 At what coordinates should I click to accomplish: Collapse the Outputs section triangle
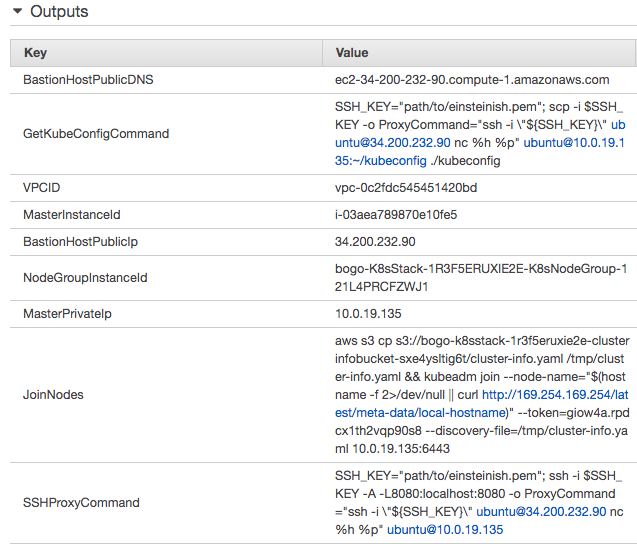[17, 11]
